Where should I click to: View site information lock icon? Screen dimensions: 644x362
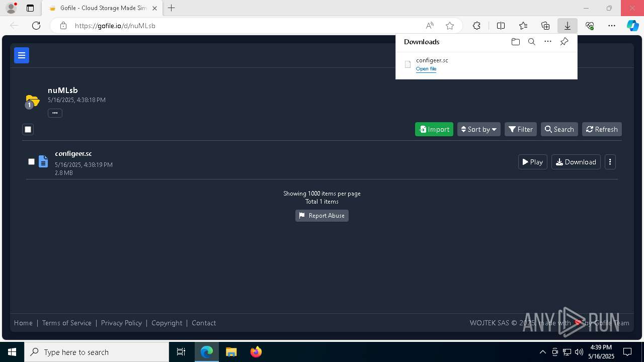(x=63, y=26)
